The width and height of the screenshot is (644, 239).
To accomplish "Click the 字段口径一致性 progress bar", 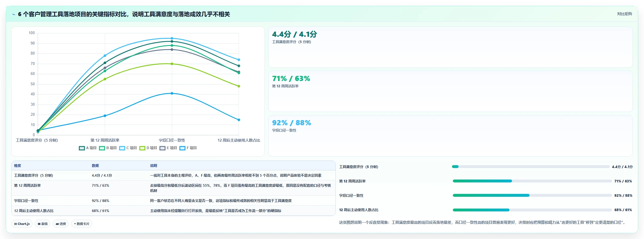I will (x=532, y=195).
